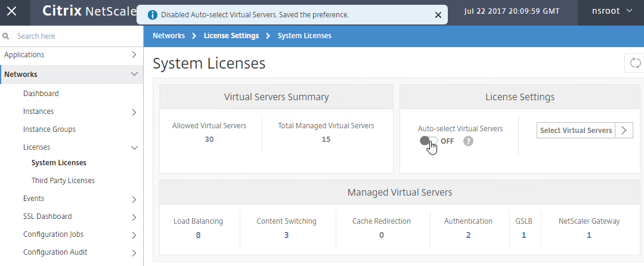Click the Applications menu label
644x266 pixels.
24,55
